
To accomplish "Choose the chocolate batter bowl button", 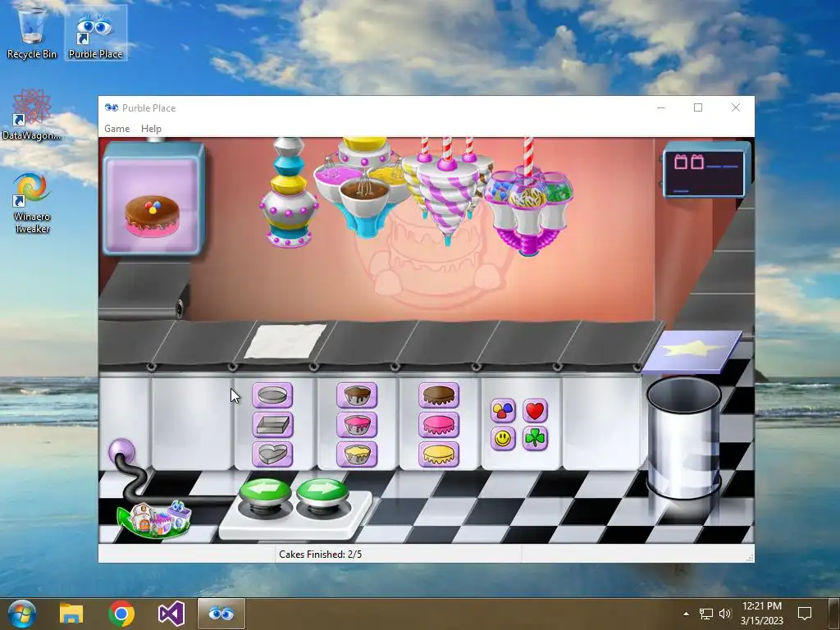I will (x=357, y=395).
